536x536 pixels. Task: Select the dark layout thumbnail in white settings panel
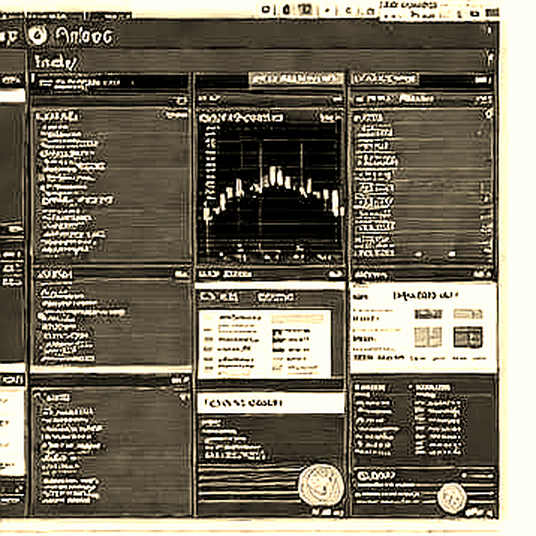468,337
